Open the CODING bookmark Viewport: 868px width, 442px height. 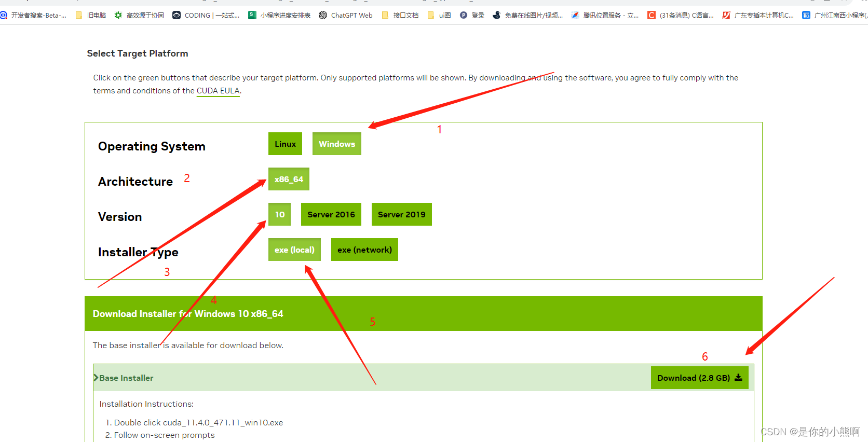(206, 16)
